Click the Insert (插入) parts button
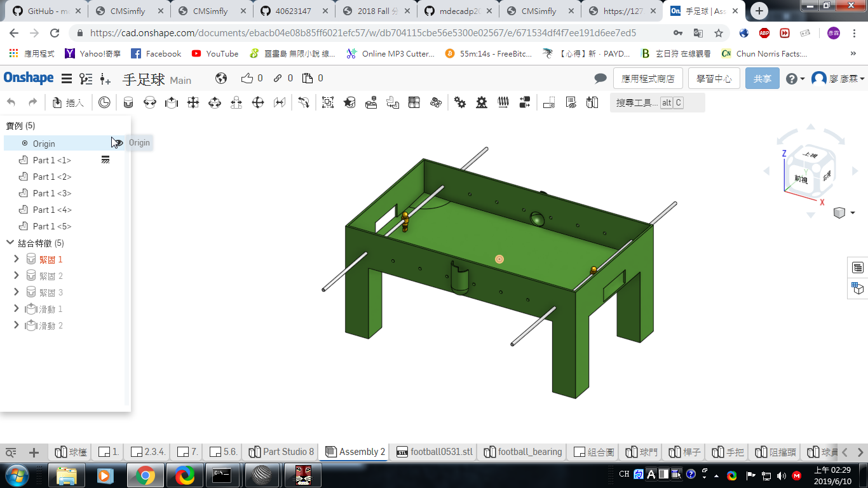This screenshot has width=868, height=488. [x=68, y=102]
